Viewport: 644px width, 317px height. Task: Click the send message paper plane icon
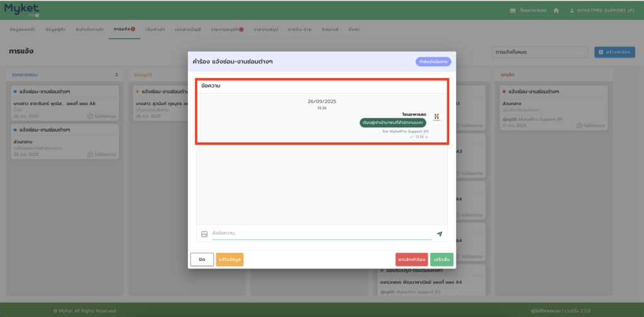click(439, 234)
